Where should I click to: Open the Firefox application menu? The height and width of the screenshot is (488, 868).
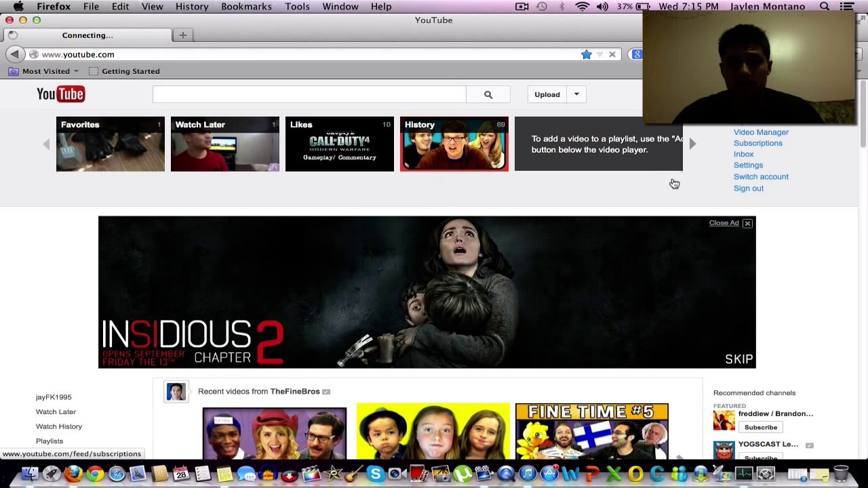pos(54,6)
